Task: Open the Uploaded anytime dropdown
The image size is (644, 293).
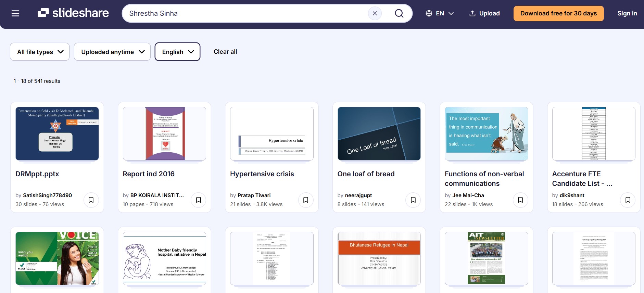Action: coord(112,52)
